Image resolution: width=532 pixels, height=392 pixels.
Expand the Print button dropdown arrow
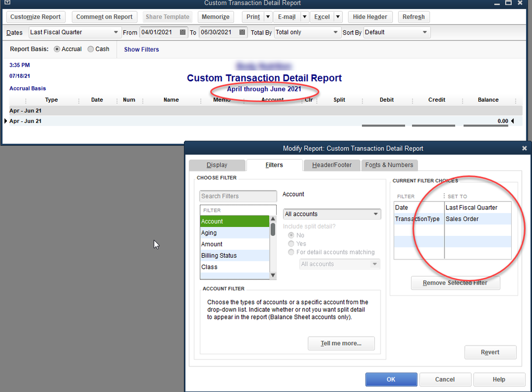pyautogui.click(x=268, y=17)
